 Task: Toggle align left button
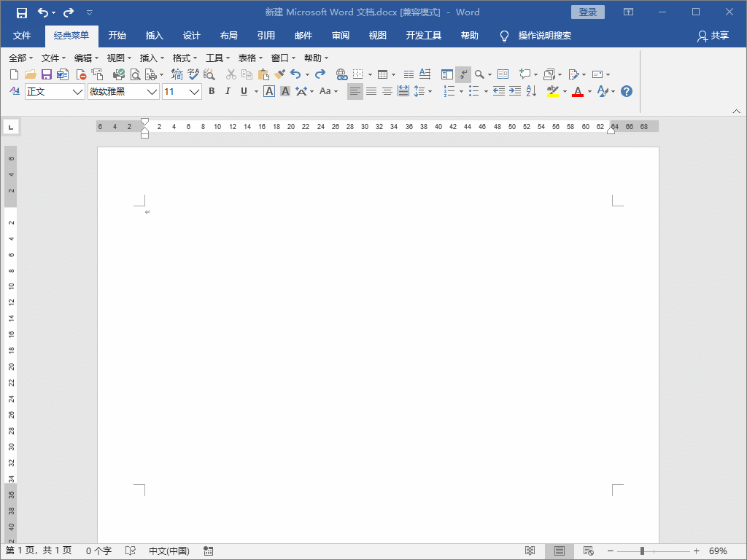355,91
